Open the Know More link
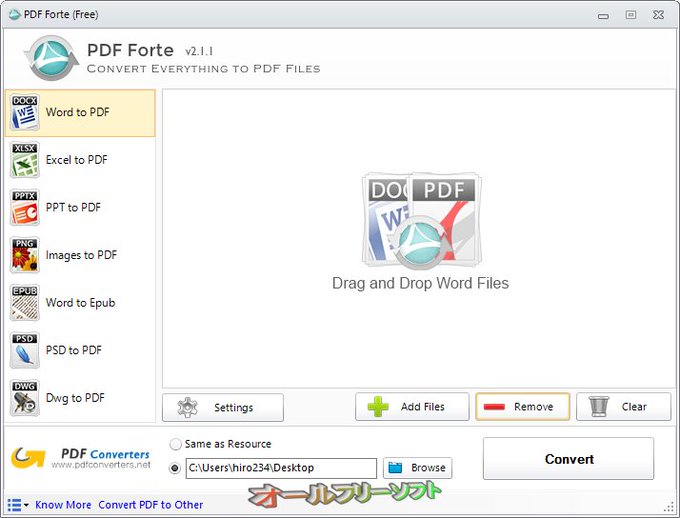Image resolution: width=680 pixels, height=518 pixels. tap(63, 505)
